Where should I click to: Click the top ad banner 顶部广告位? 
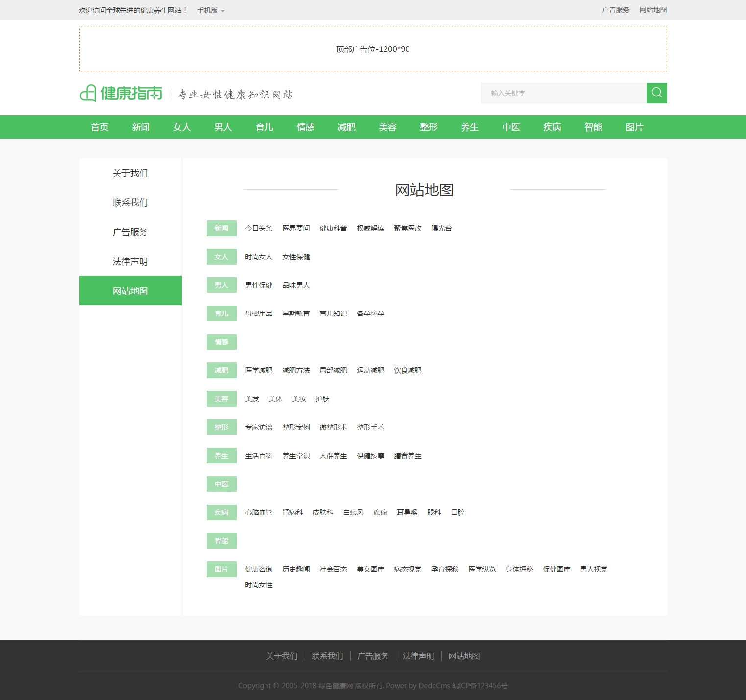coord(373,49)
